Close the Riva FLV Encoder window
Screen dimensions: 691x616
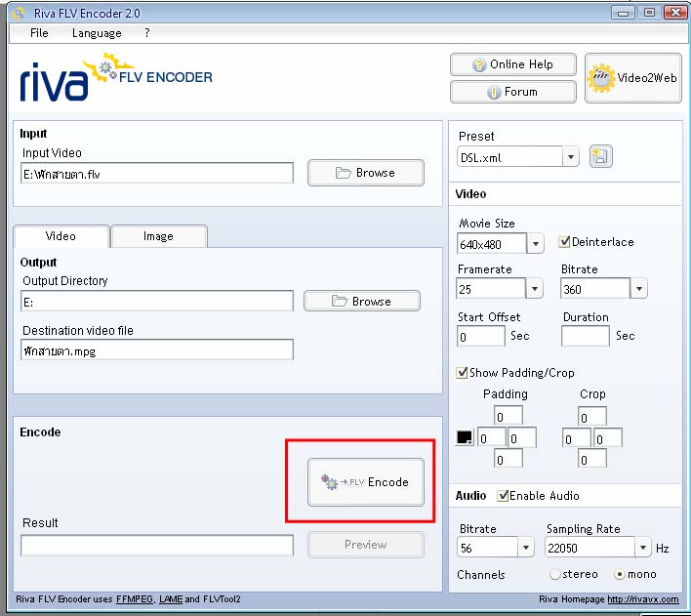(x=675, y=13)
